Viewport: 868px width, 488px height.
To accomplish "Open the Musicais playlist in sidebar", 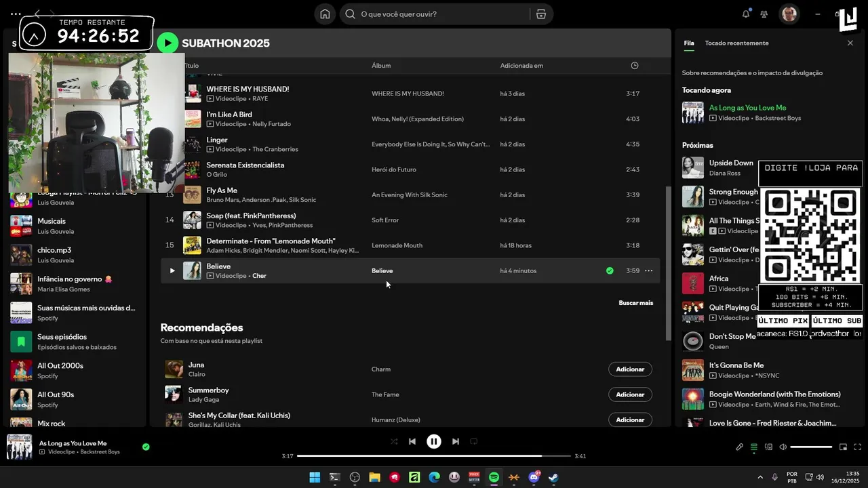I will (75, 226).
